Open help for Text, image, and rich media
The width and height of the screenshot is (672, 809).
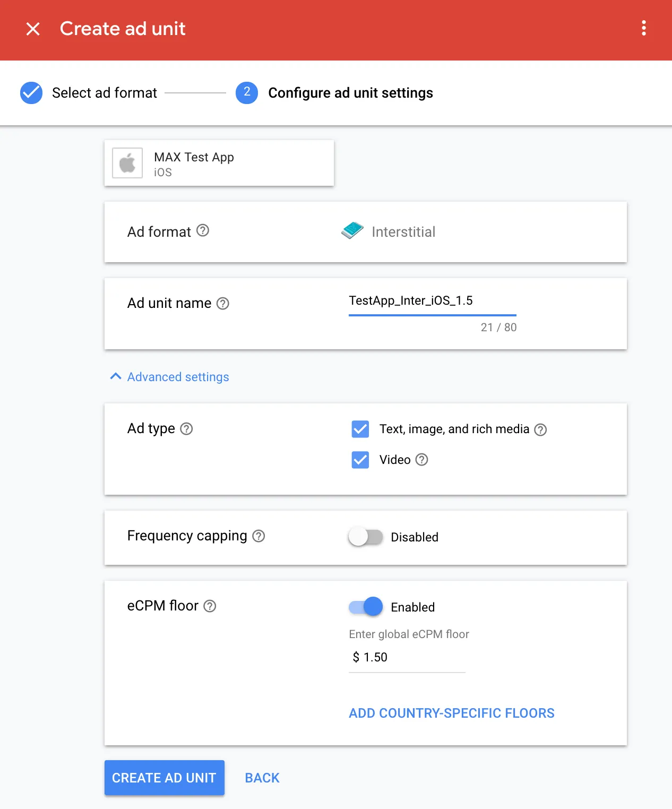pyautogui.click(x=540, y=429)
